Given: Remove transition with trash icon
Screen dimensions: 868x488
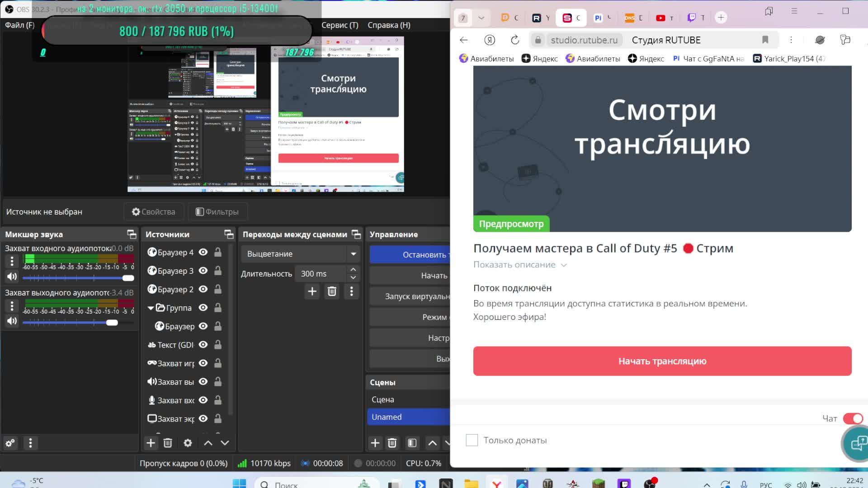Looking at the screenshot, I should (332, 291).
